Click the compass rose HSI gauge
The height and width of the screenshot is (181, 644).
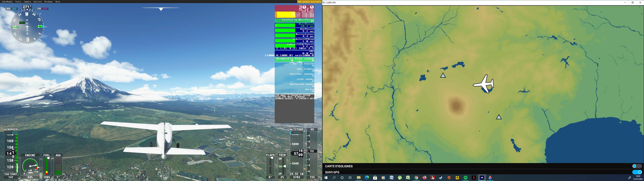[x=27, y=26]
